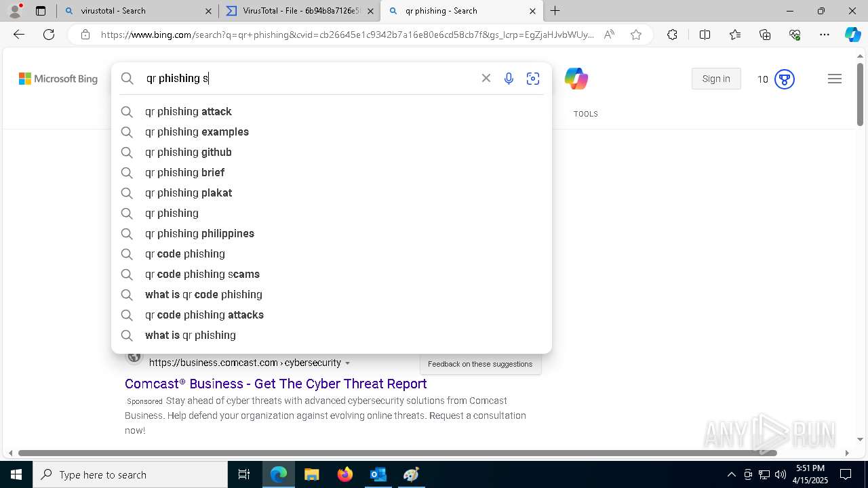This screenshot has width=868, height=488.
Task: Choose suggestion 'qr code phishing attacks'
Action: click(331, 314)
